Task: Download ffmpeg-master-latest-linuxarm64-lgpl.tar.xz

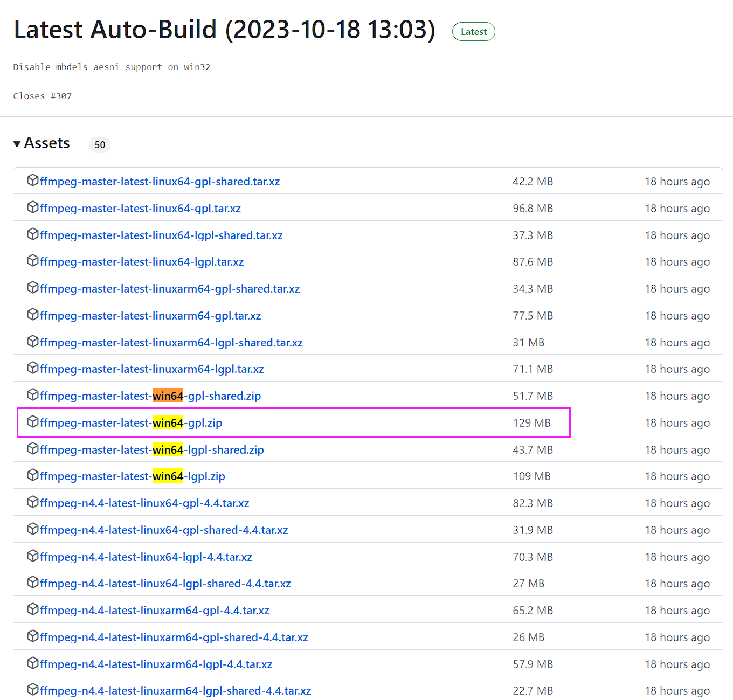Action: 152,369
